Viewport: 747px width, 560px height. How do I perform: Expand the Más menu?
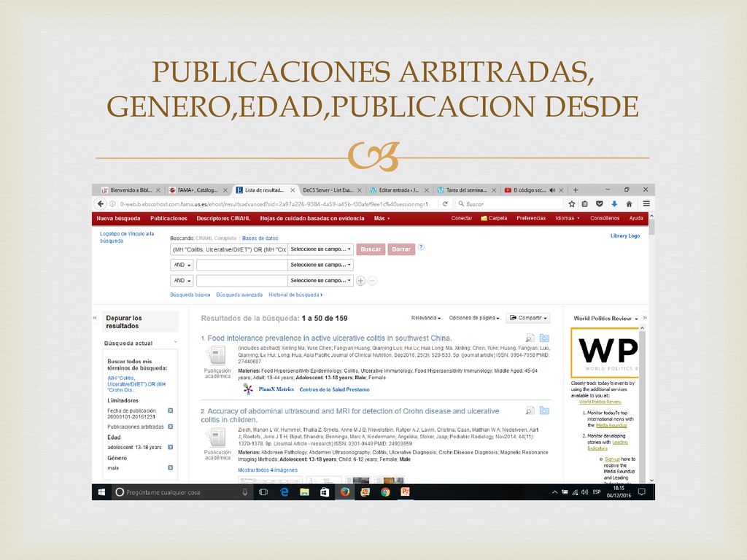pyautogui.click(x=382, y=218)
